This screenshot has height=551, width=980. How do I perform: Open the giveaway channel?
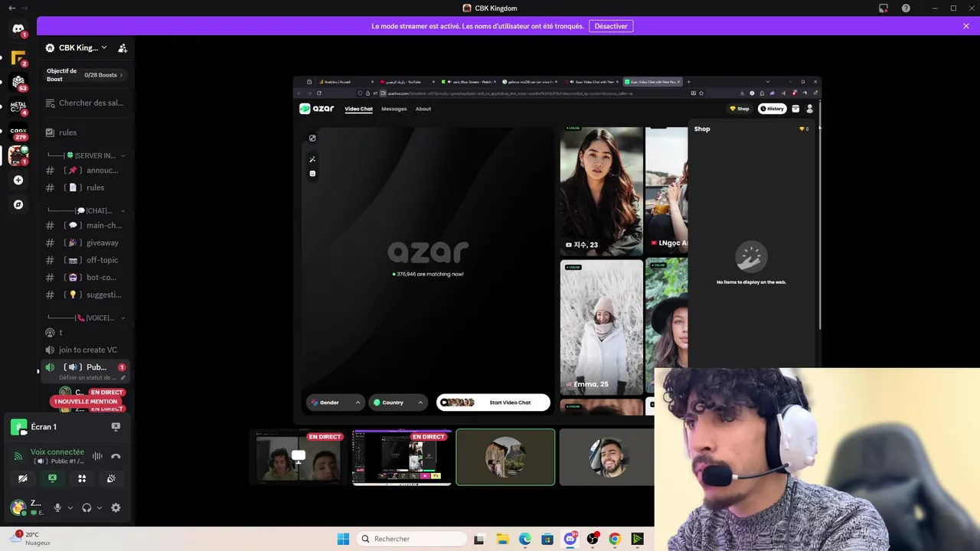point(86,243)
